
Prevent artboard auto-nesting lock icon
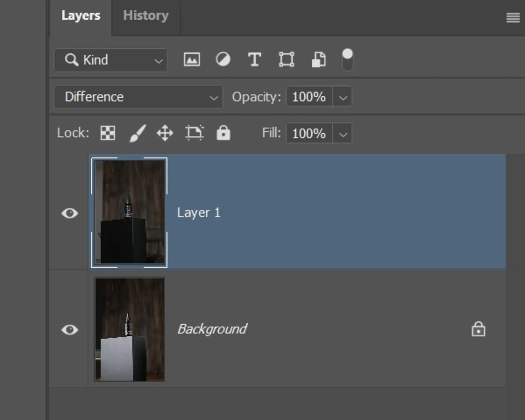click(194, 133)
